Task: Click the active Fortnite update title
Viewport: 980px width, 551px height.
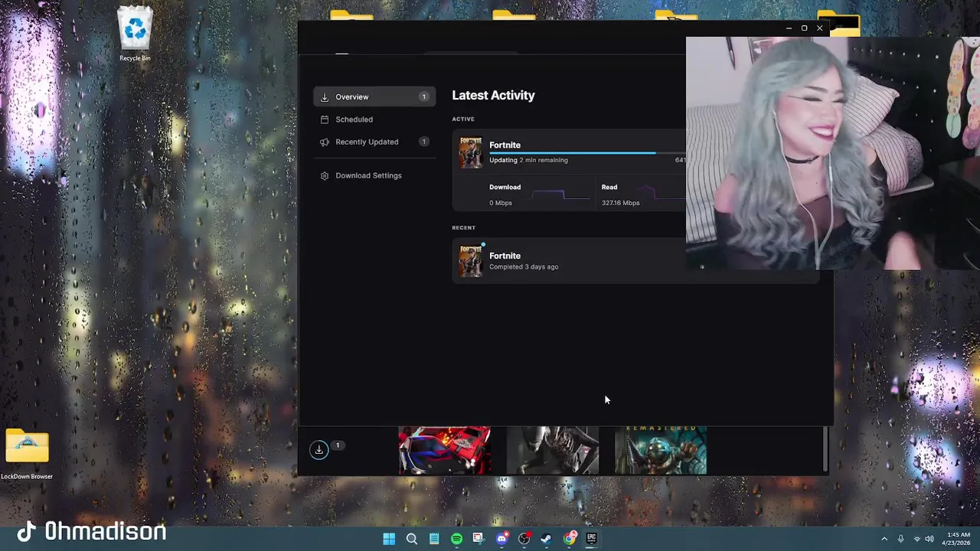Action: [505, 145]
